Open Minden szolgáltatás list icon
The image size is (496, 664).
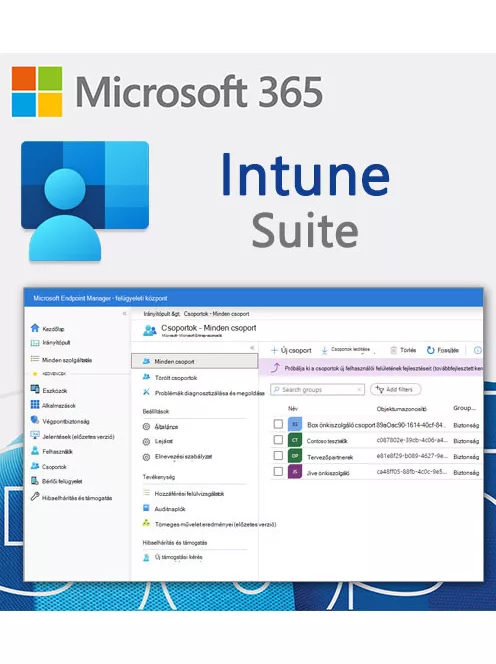(x=35, y=359)
